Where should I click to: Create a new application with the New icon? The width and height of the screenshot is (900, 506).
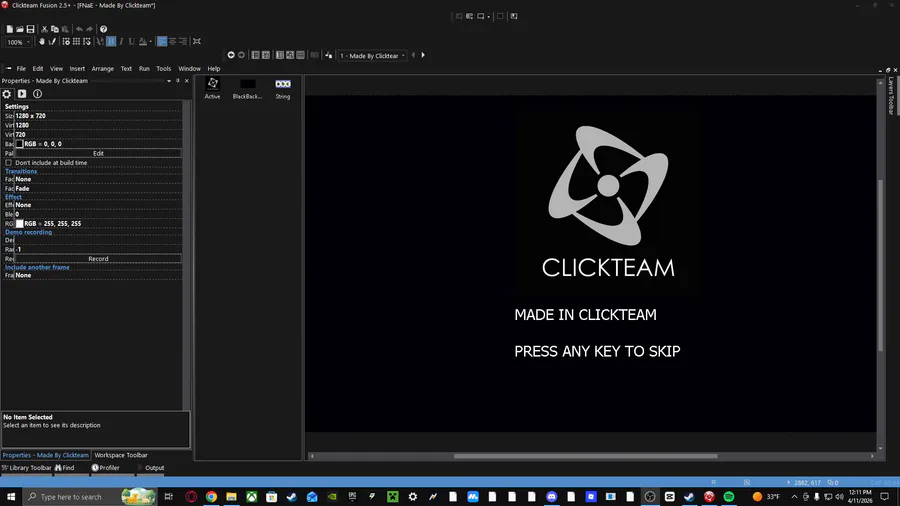point(10,29)
